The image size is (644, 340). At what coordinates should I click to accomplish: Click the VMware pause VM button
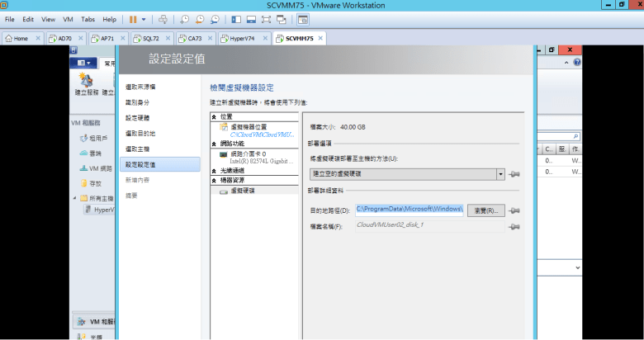[132, 18]
